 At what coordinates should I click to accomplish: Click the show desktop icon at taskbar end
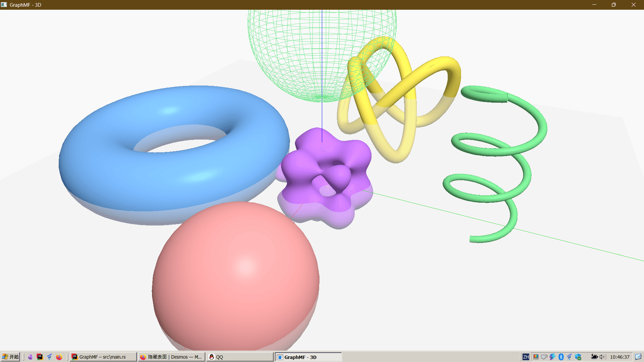tap(638, 357)
